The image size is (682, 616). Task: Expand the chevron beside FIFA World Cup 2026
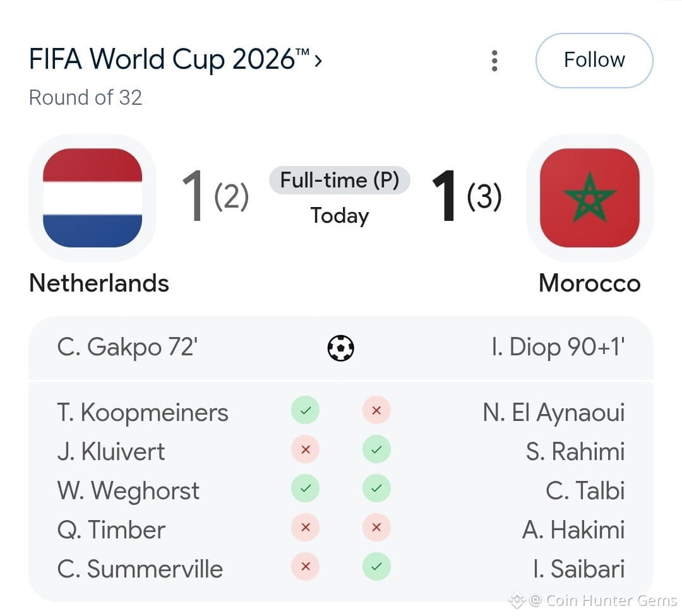(x=318, y=61)
